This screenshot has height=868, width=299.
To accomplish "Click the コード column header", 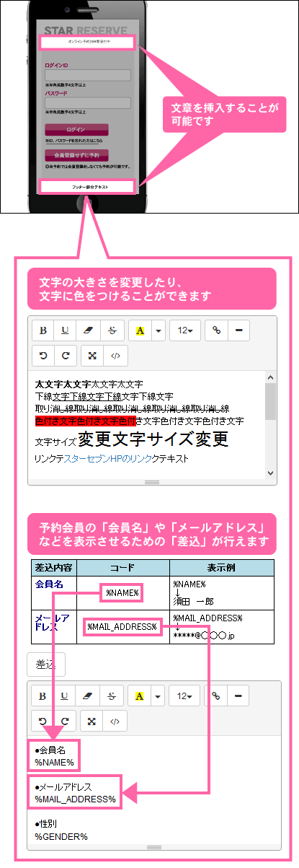I will [x=122, y=567].
